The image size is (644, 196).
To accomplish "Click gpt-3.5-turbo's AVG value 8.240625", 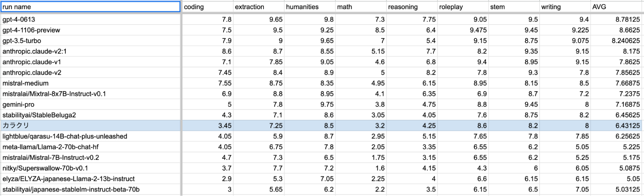I will (616, 41).
